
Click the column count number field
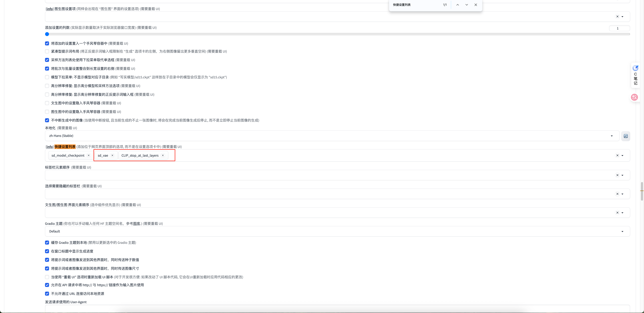pos(619,28)
